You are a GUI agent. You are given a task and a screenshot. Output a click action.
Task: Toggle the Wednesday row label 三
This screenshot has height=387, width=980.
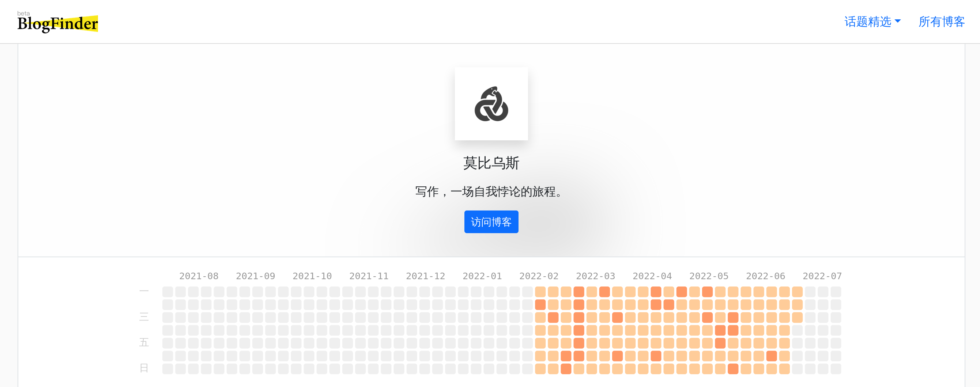pos(144,317)
